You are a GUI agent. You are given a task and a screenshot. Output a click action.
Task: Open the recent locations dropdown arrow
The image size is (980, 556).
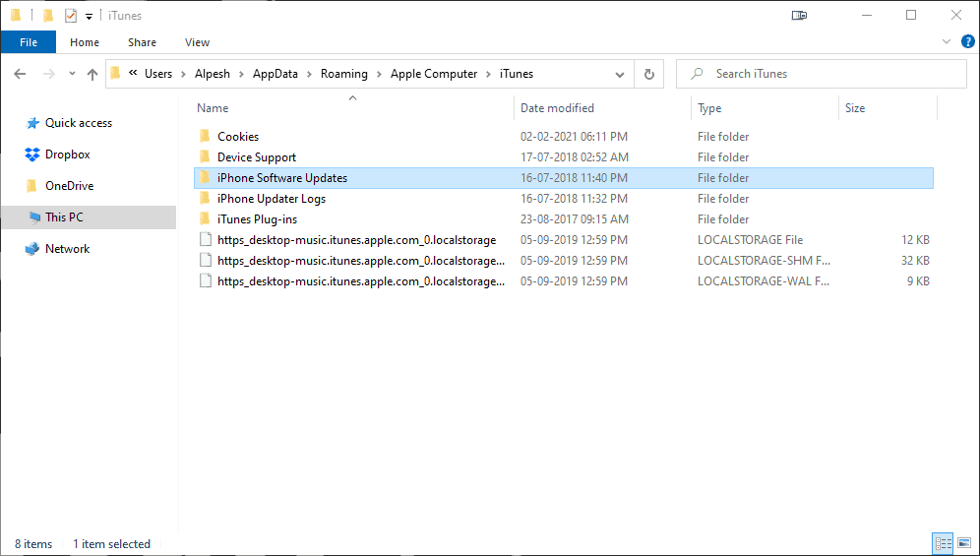[x=72, y=74]
